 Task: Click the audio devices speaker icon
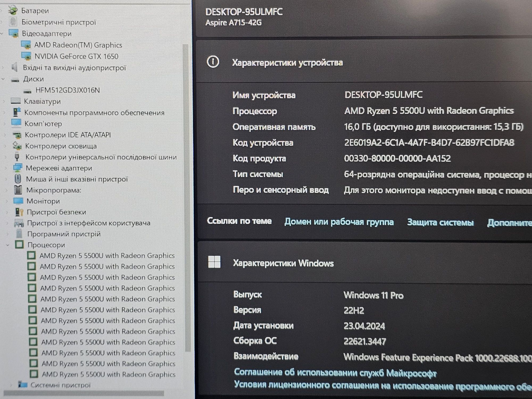coord(15,67)
